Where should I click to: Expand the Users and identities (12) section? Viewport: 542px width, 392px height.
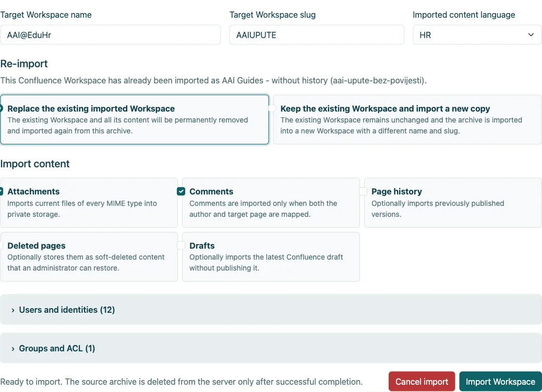point(271,310)
